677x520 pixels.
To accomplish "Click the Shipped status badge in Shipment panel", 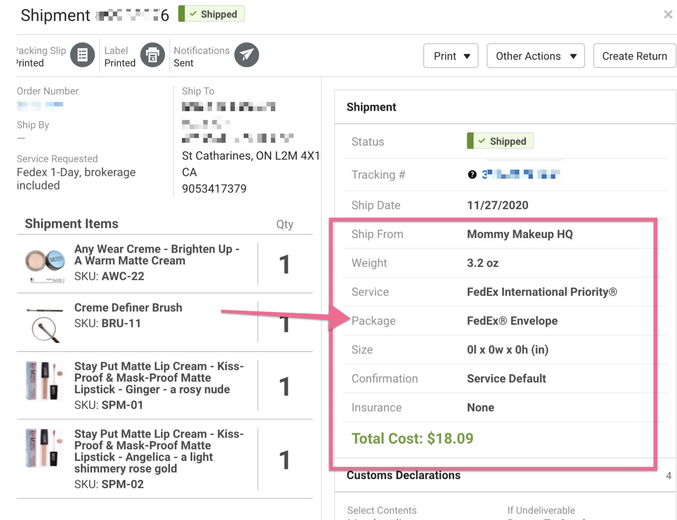I will [500, 141].
